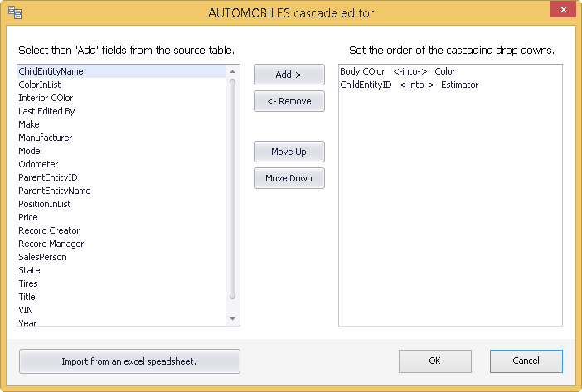
Task: Select ChildEntityName in the source list
Action: (121, 71)
